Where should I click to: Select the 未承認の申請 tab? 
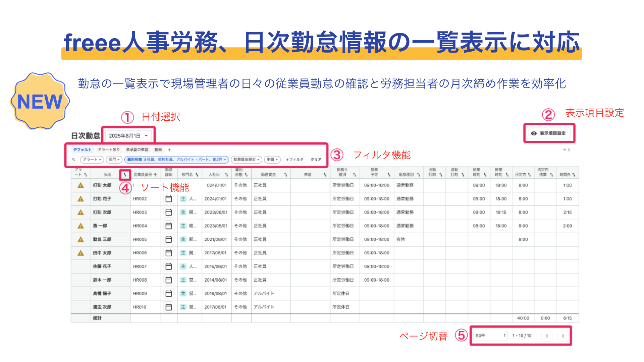pyautogui.click(x=137, y=150)
